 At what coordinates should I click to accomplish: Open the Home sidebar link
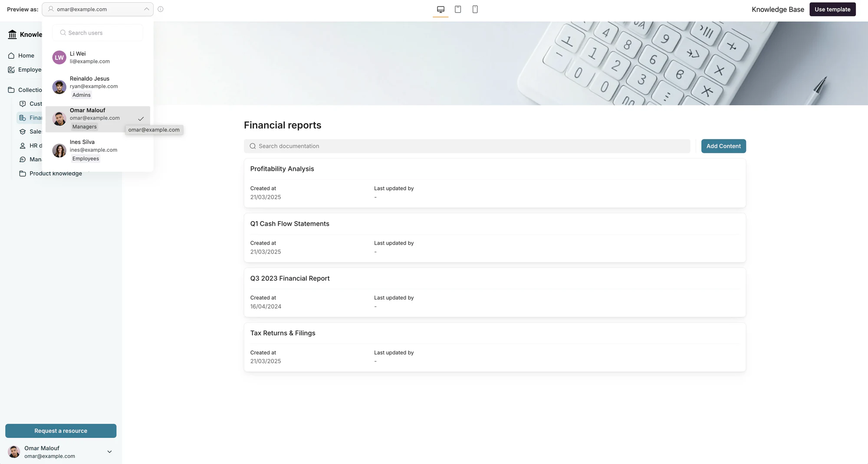click(x=26, y=56)
